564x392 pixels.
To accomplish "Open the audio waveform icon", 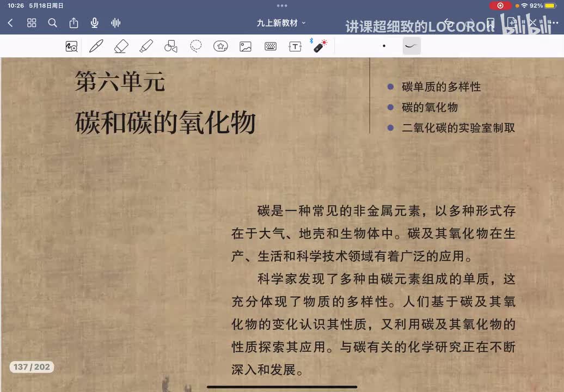I will [115, 23].
